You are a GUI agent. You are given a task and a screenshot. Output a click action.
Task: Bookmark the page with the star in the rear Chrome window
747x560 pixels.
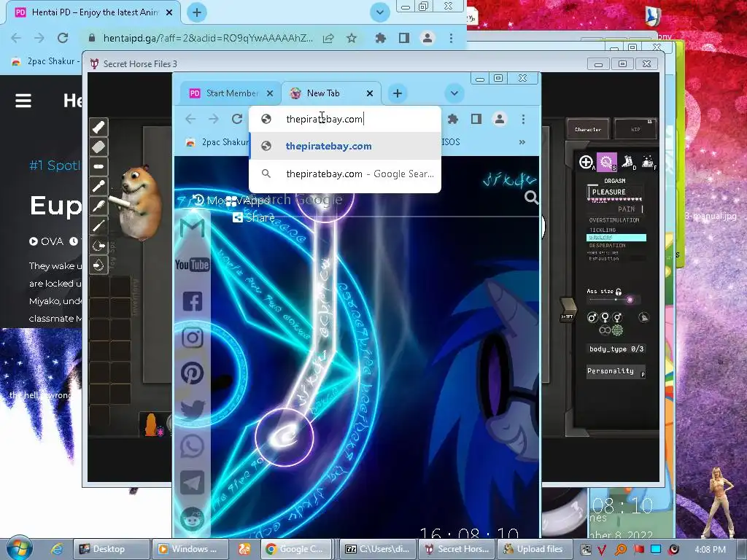coord(352,38)
